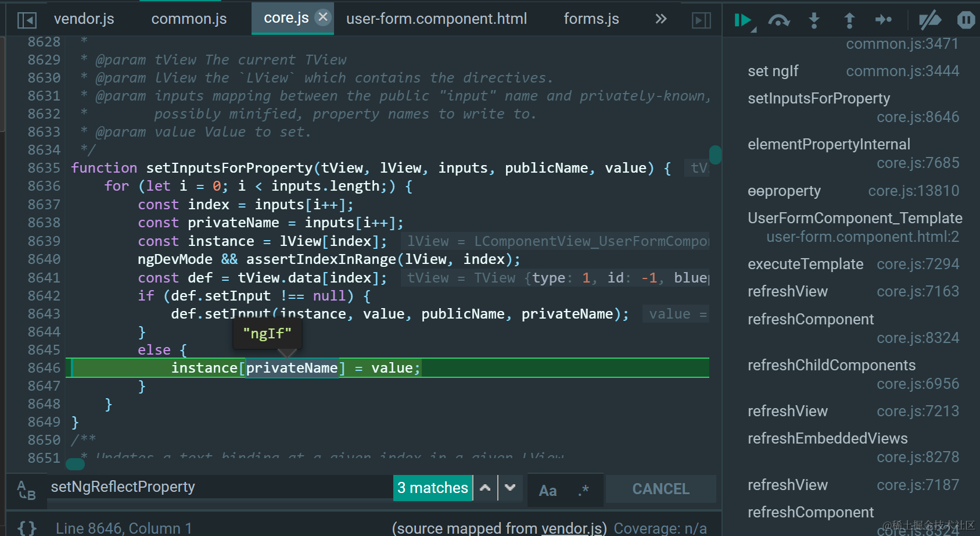Close the core.js tab
Viewport: 980px width, 536px height.
point(323,17)
